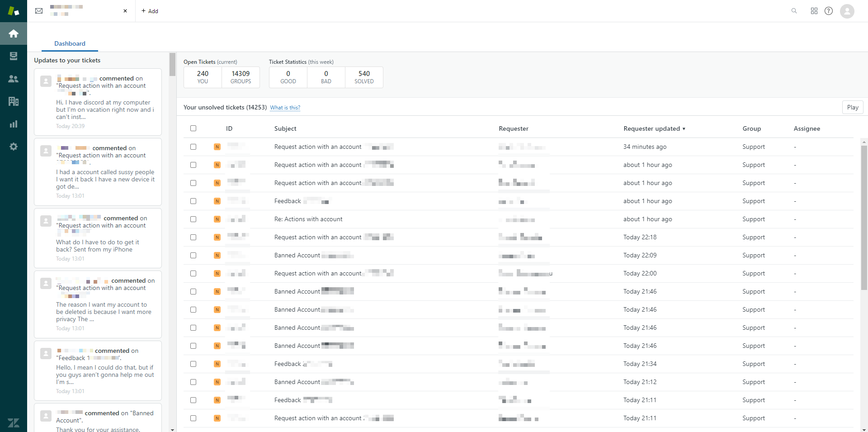The width and height of the screenshot is (868, 432).
Task: Click the N status badge of the Today 22:18 ticket
Action: tap(217, 237)
